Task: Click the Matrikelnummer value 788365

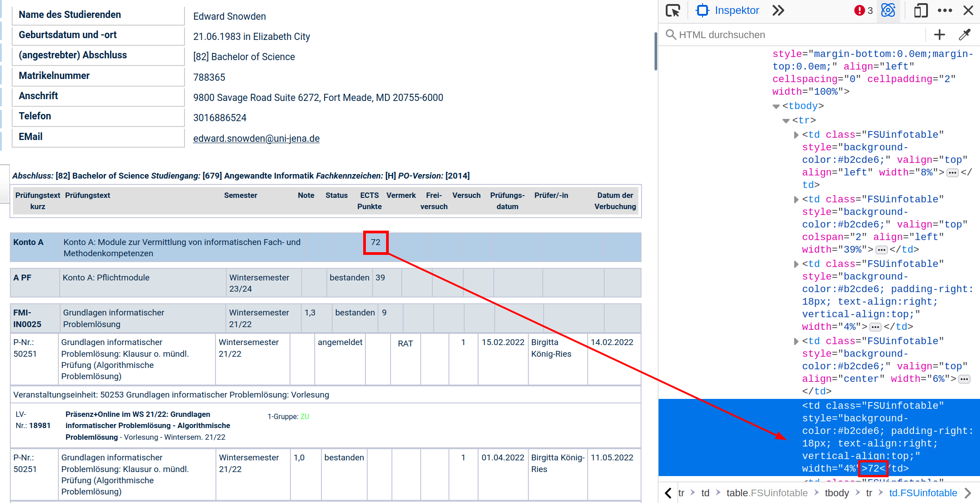Action: pyautogui.click(x=209, y=77)
